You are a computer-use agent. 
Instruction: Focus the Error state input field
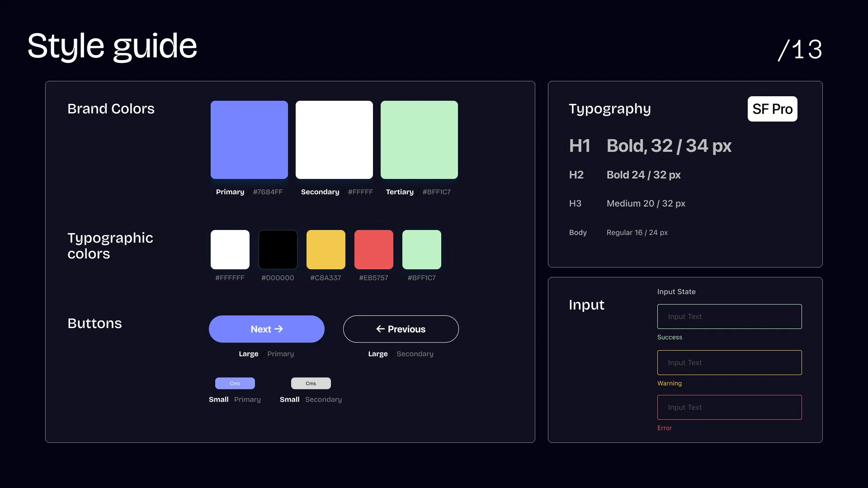point(729,407)
